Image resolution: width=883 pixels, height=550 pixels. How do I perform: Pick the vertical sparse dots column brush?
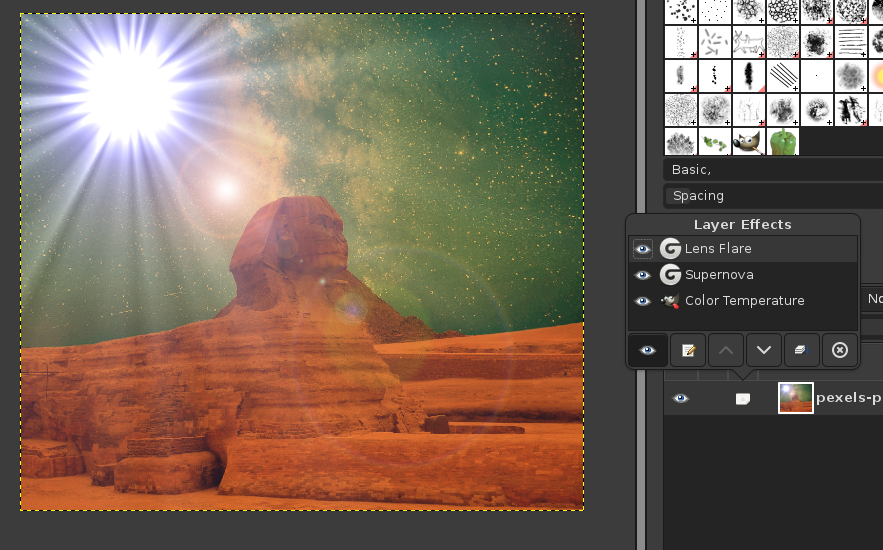[681, 42]
